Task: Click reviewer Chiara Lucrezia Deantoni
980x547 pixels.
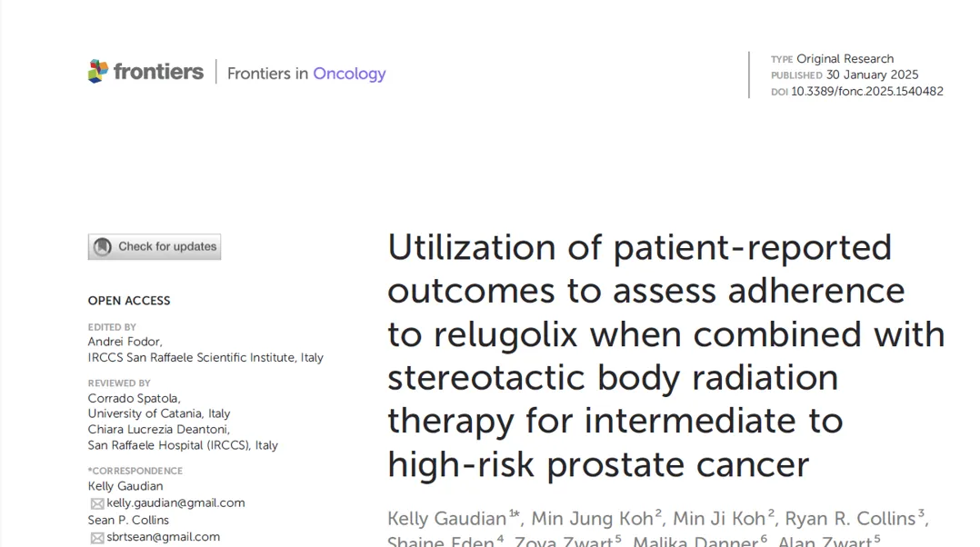Action: pyautogui.click(x=158, y=430)
